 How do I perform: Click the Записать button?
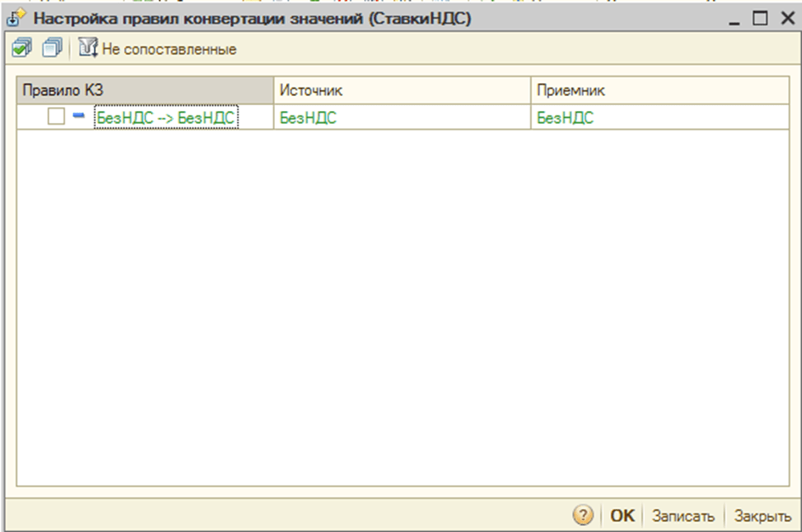pyautogui.click(x=683, y=515)
